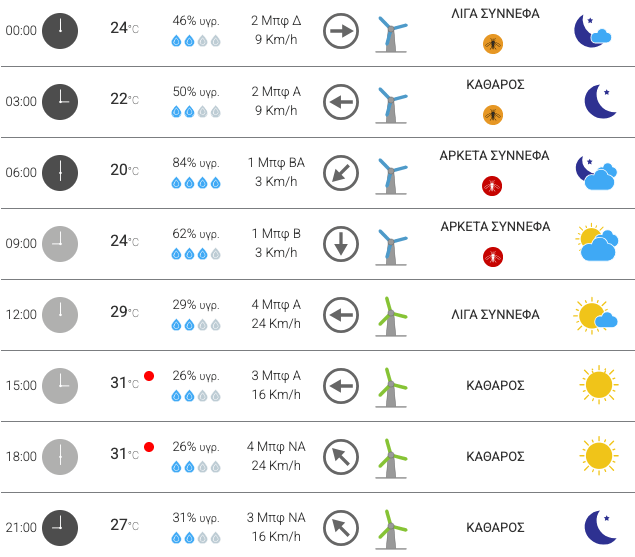Click the northwest wind arrow at 21:00

coord(341,528)
